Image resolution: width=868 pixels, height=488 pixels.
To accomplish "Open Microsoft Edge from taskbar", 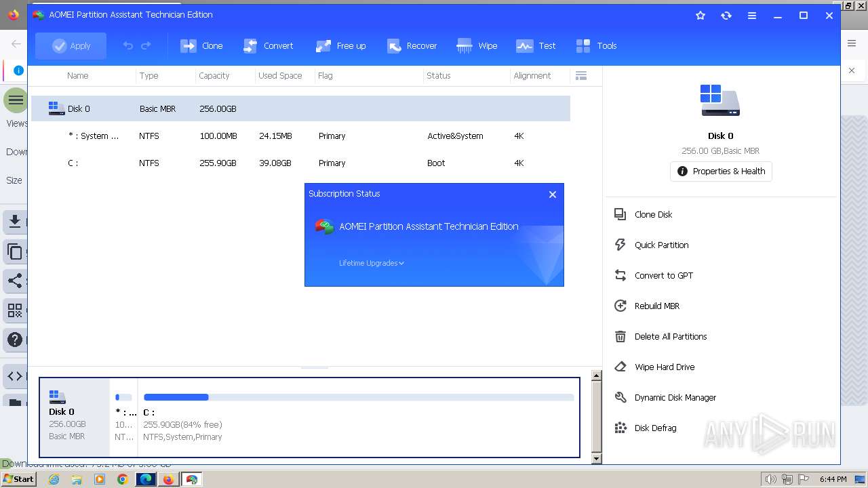I will pyautogui.click(x=146, y=479).
